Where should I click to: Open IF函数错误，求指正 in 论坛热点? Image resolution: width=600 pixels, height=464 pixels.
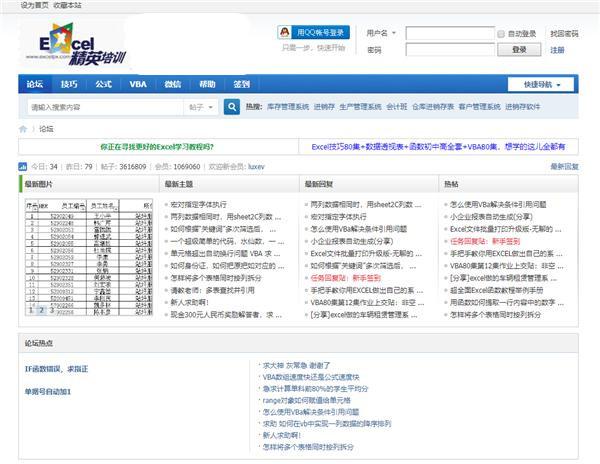(x=56, y=369)
